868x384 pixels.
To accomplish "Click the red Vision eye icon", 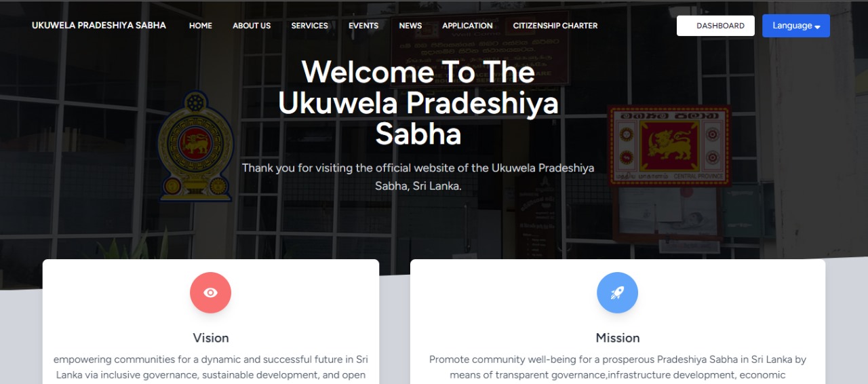I will point(210,292).
